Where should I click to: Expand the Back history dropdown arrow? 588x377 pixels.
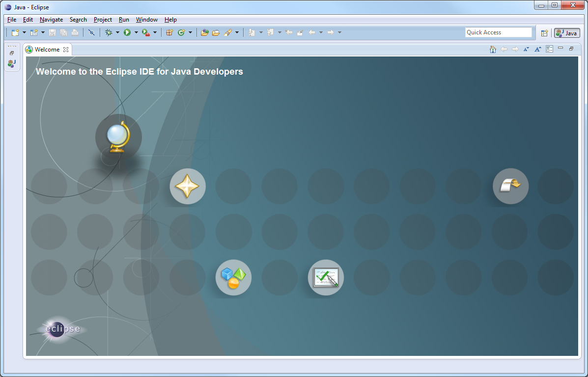(321, 32)
